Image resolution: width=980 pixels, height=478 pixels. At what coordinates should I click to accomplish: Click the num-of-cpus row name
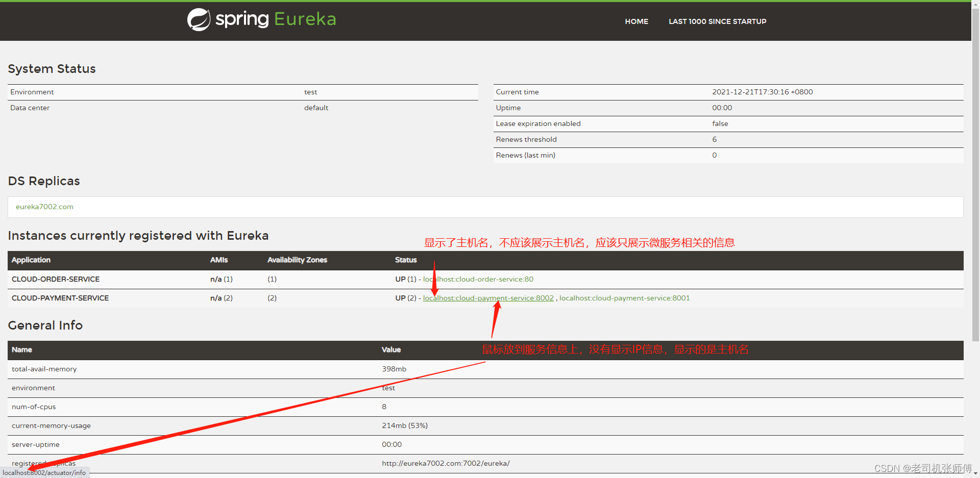point(34,407)
